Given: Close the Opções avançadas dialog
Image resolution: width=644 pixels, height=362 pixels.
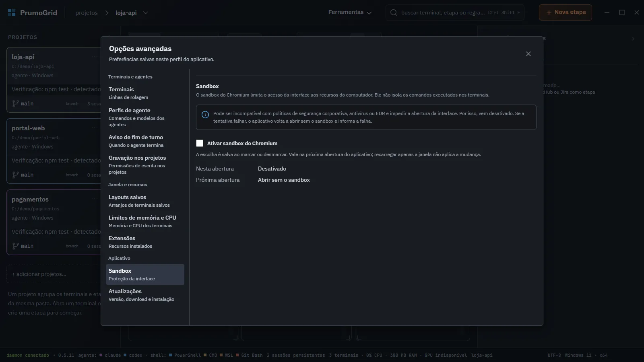Looking at the screenshot, I should (x=528, y=54).
